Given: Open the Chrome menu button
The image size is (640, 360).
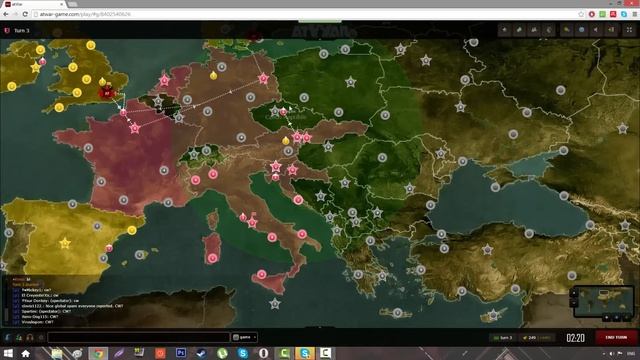Looking at the screenshot, I should pyautogui.click(x=635, y=14).
